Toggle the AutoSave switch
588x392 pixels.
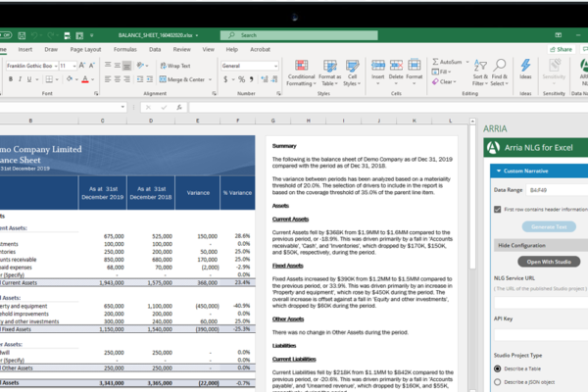click(x=6, y=35)
